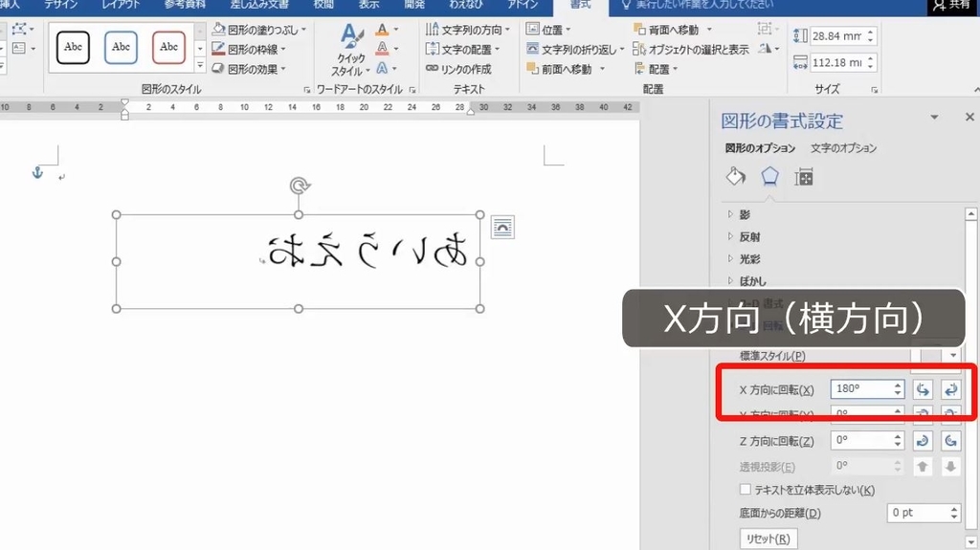Switch to the 差し込み文書 ribbon tab
The width and height of the screenshot is (980, 550).
(259, 5)
